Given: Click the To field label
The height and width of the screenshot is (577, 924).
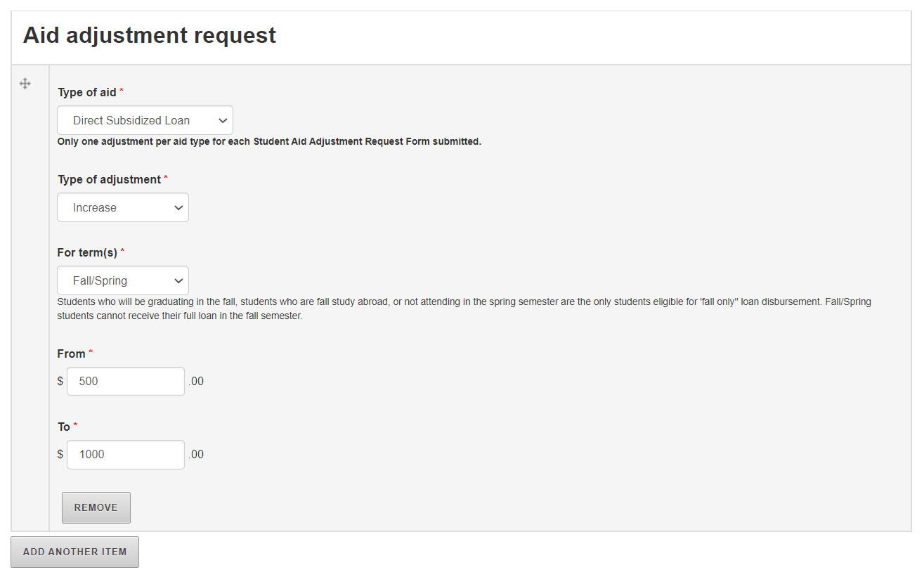Looking at the screenshot, I should [64, 427].
